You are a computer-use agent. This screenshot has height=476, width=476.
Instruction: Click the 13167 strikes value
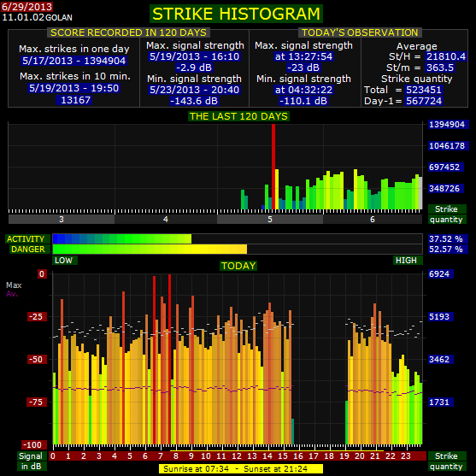(75, 100)
